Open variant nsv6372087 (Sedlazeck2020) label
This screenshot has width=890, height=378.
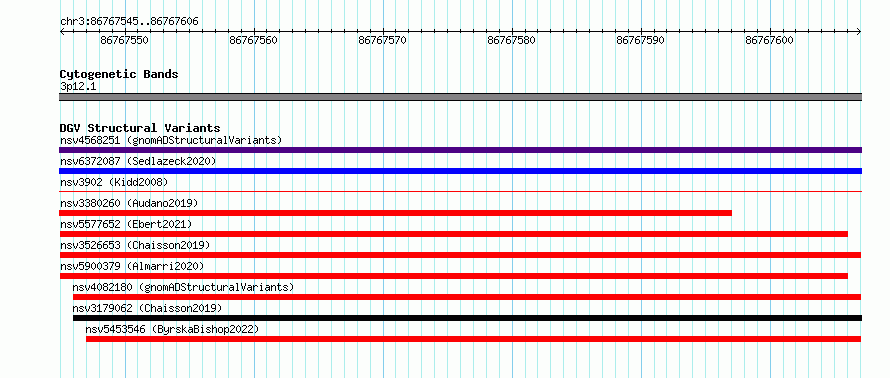(x=138, y=161)
